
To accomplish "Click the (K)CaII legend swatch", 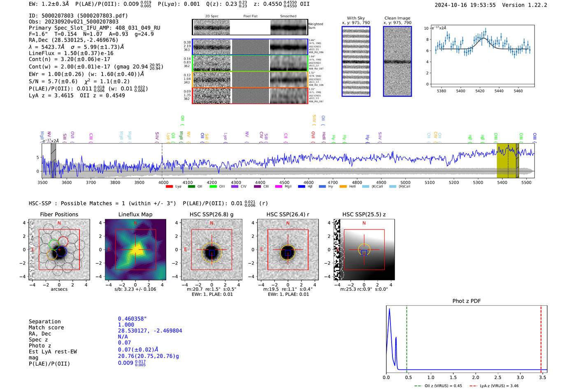I will pos(365,187).
